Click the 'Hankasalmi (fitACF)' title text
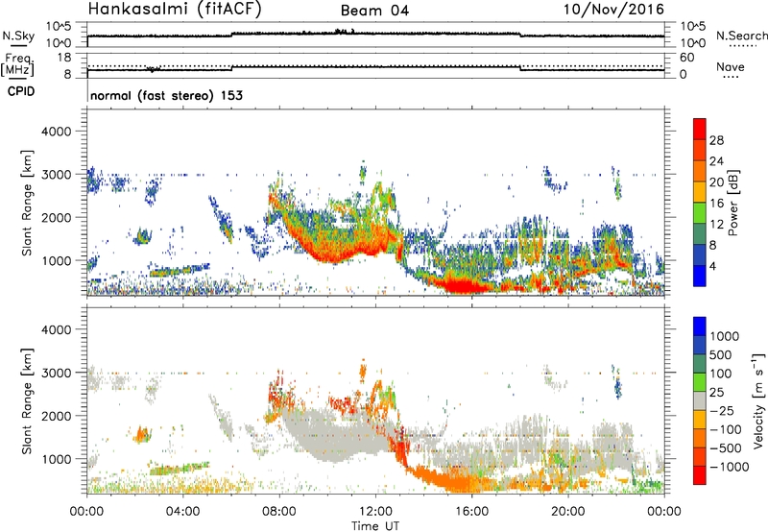This screenshot has width=768, height=532. click(175, 9)
